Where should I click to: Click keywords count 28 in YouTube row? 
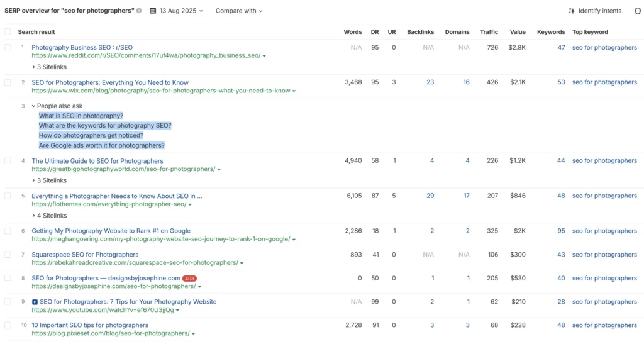pyautogui.click(x=561, y=302)
